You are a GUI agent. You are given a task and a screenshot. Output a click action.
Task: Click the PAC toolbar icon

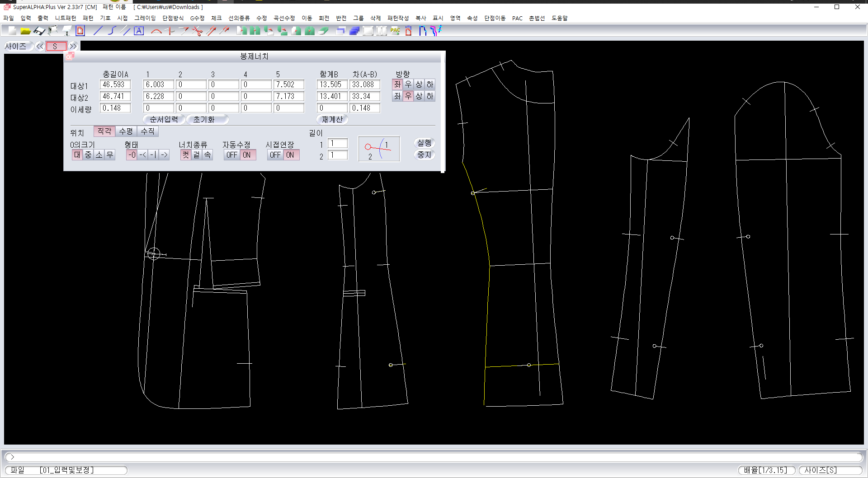coord(395,31)
